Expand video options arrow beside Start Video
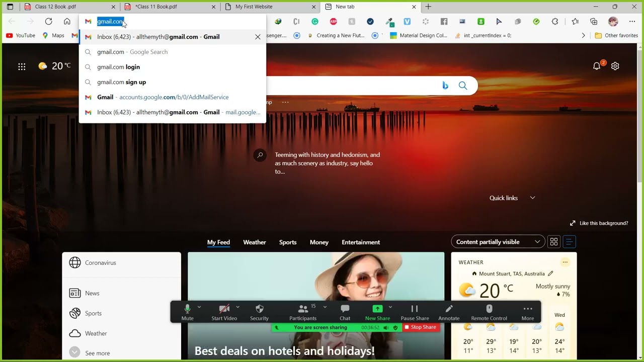 point(237,307)
